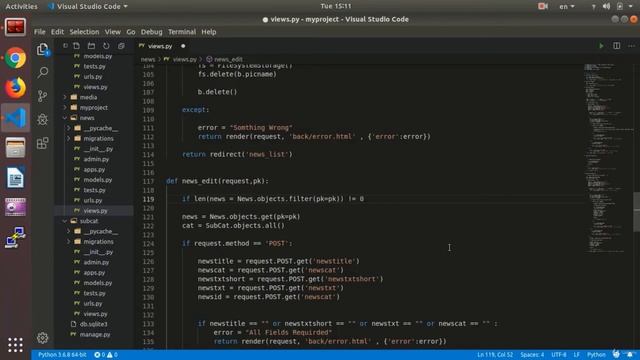Open errors and warnings count in status bar
Image resolution: width=640 pixels, height=360 pixels.
click(106, 355)
